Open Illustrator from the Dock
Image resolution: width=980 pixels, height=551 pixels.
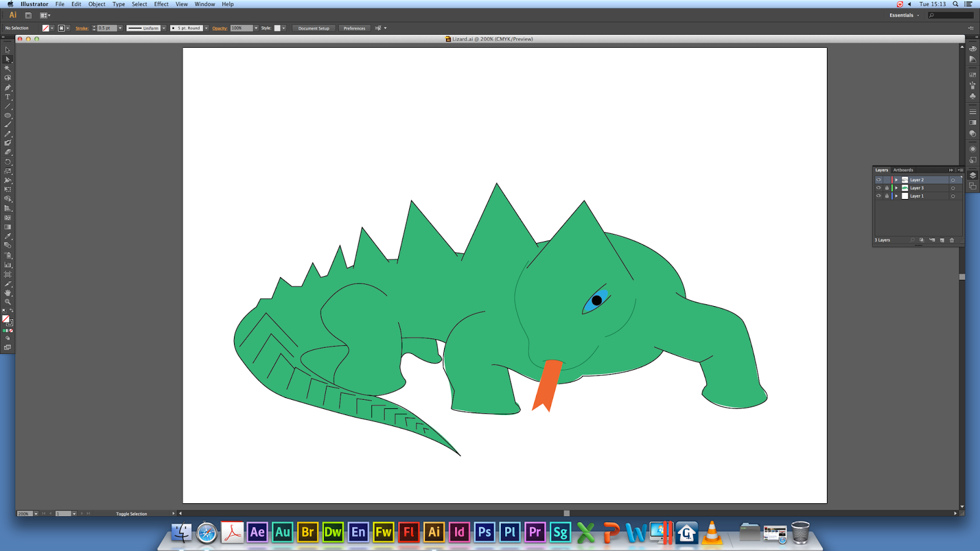point(434,532)
